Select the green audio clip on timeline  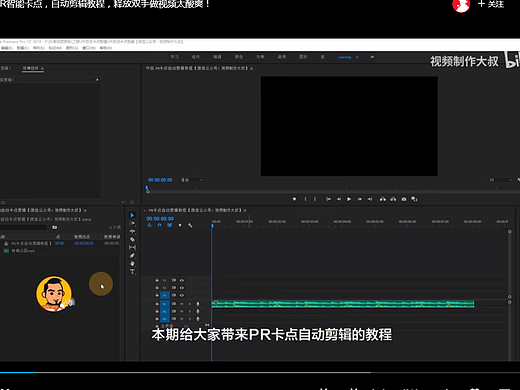(343, 304)
